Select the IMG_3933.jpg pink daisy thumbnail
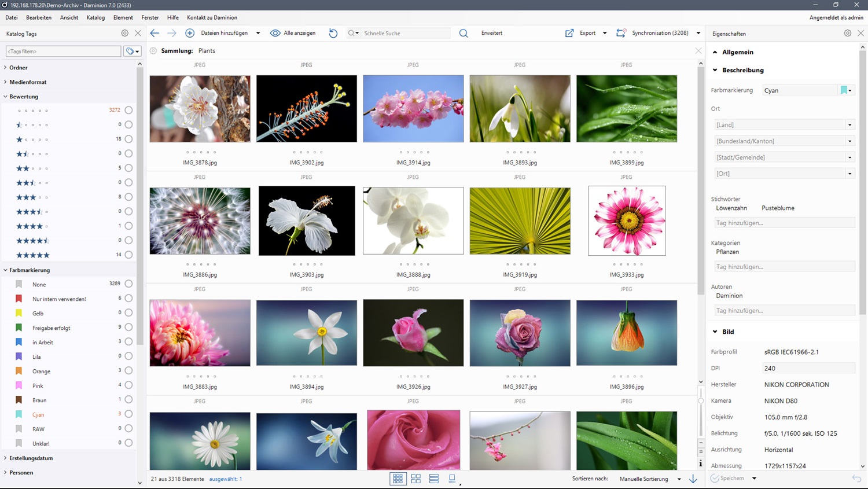The height and width of the screenshot is (489, 868). point(627,220)
